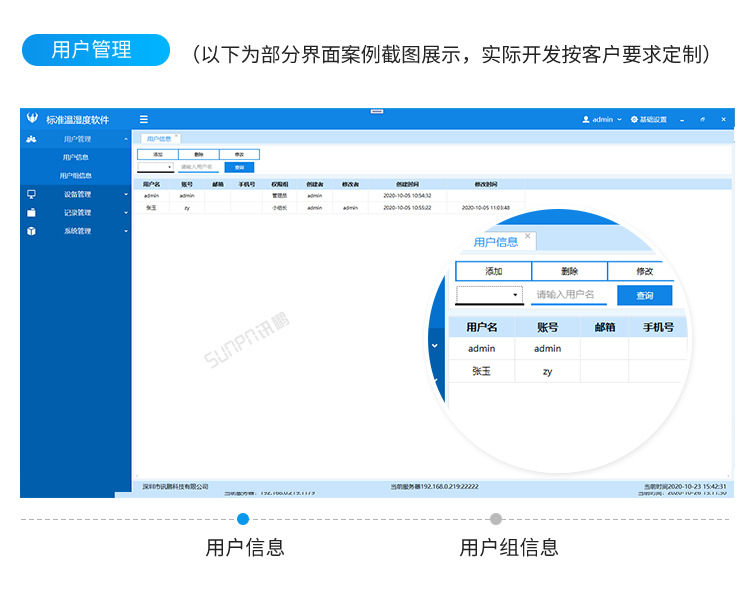Click the small 添加 button under the tab bar
The width and height of the screenshot is (750, 597).
coord(158,154)
